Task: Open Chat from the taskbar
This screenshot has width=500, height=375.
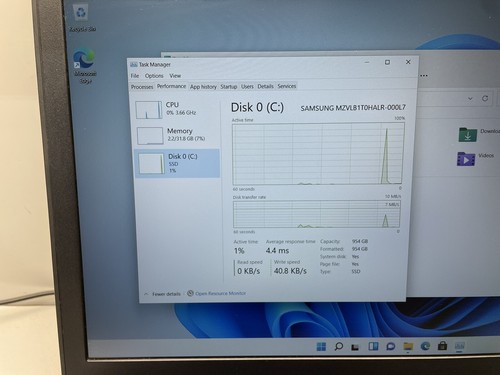Action: (391, 347)
